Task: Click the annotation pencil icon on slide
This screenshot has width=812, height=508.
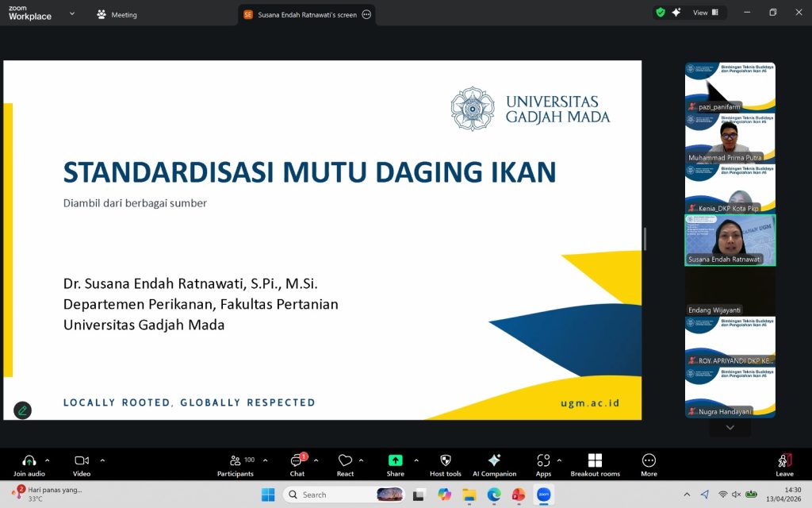Action: (x=23, y=410)
